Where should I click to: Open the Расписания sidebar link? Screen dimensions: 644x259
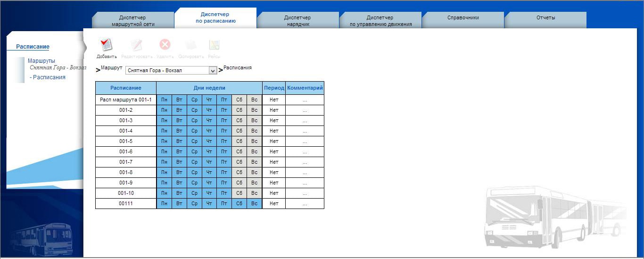pos(48,77)
